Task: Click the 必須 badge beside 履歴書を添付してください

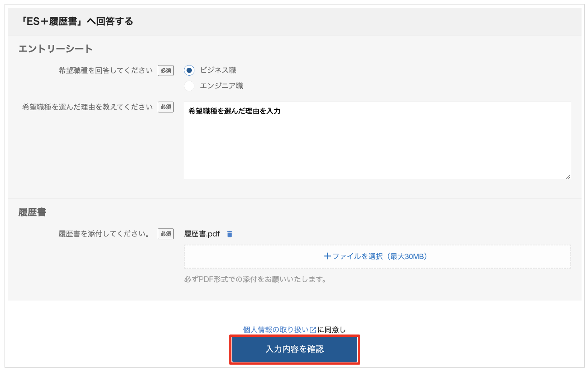Action: click(166, 234)
